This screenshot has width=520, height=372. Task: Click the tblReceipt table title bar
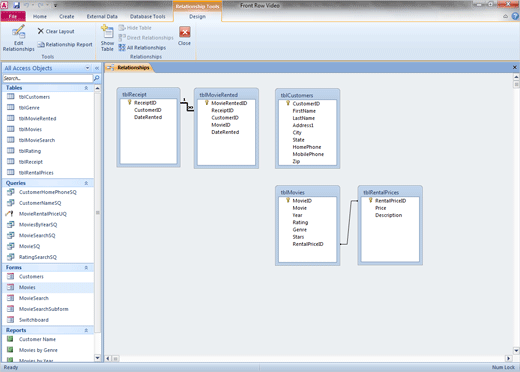click(148, 94)
